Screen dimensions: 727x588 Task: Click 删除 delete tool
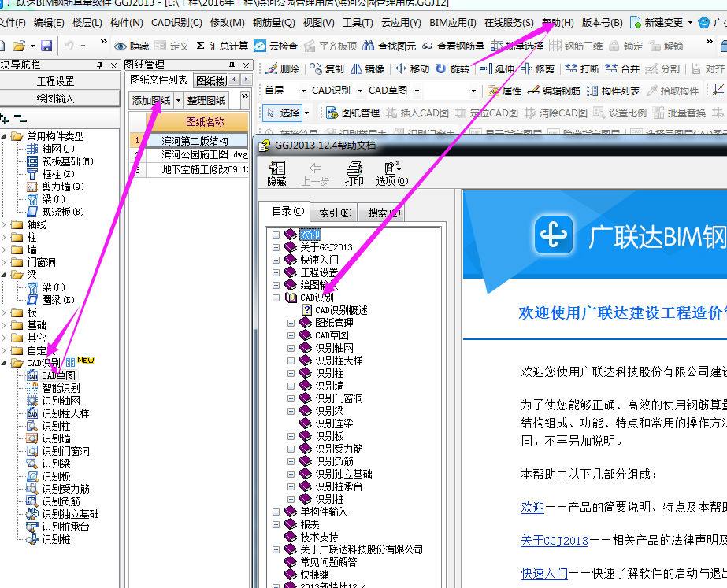[282, 68]
